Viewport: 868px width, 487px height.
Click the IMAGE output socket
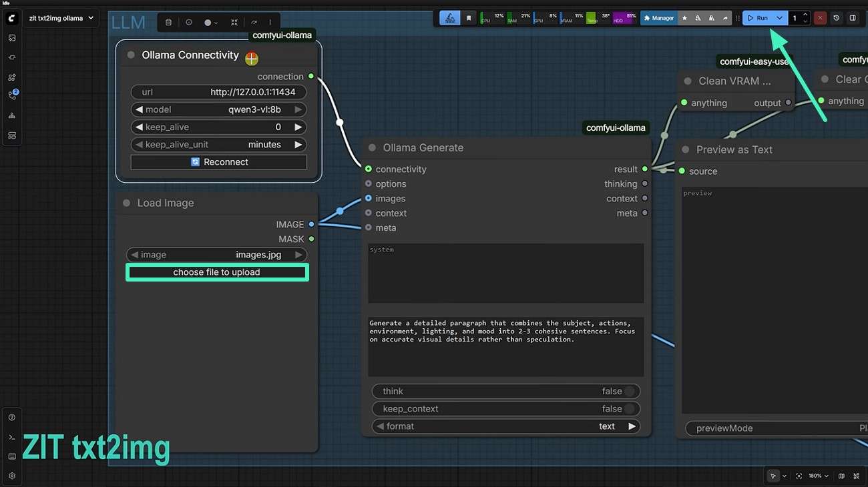point(311,225)
